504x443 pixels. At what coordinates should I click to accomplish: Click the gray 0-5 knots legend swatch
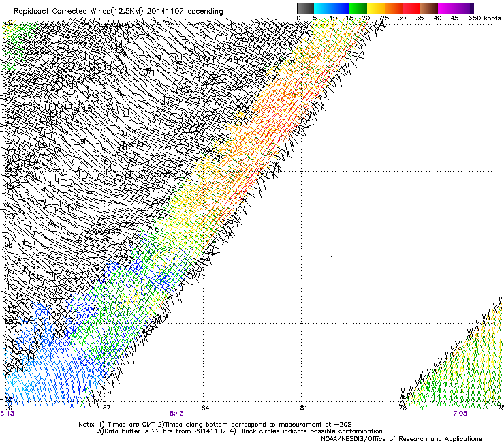point(305,8)
